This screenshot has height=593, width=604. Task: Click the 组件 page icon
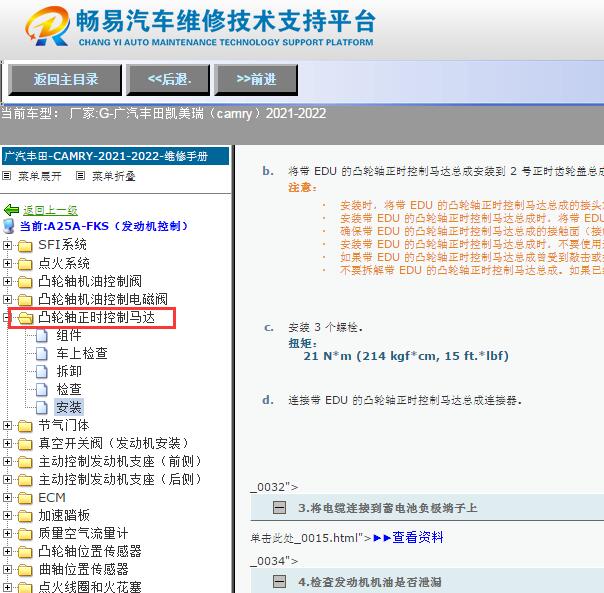(42, 336)
